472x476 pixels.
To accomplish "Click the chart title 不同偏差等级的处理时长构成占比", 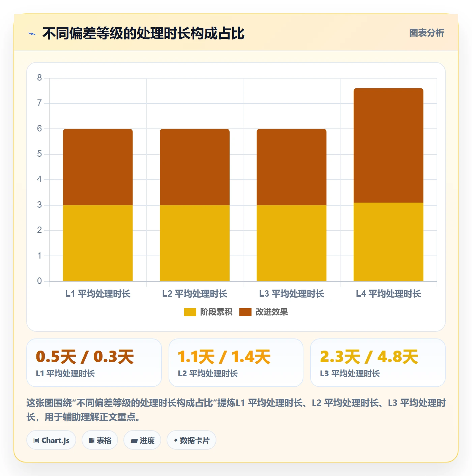I will (143, 33).
